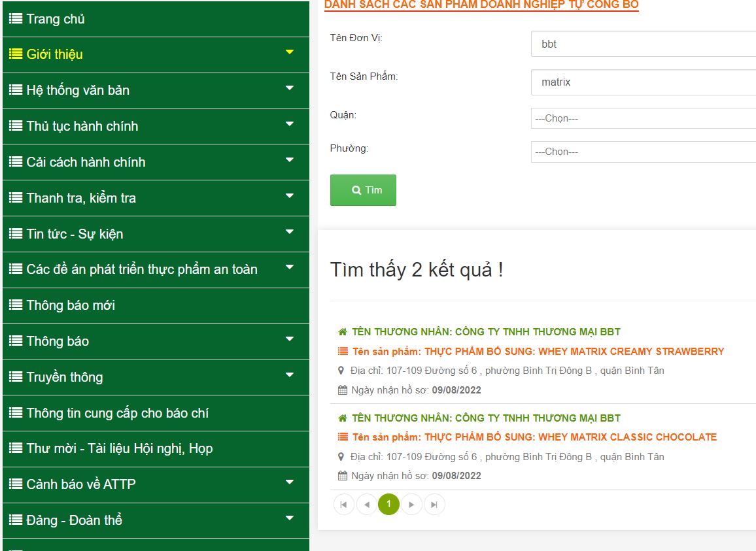756x551 pixels.
Task: Expand the arrow on the Thông báo dropdown item
Action: [289, 339]
